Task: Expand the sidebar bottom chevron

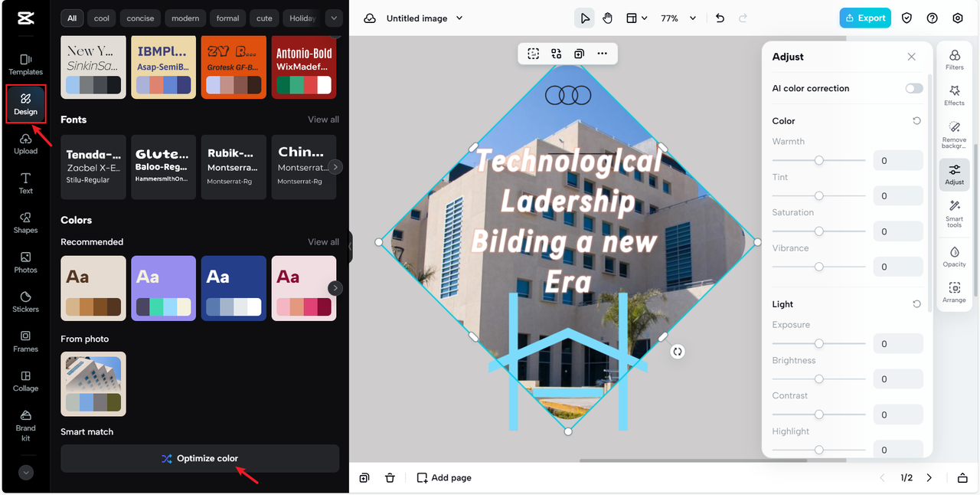Action: coord(26,473)
